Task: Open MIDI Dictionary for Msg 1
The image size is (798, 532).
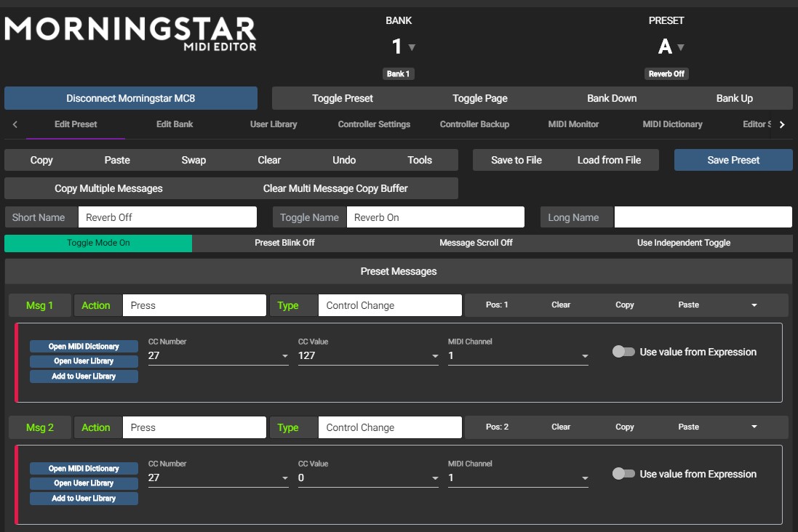Action: [x=84, y=347]
